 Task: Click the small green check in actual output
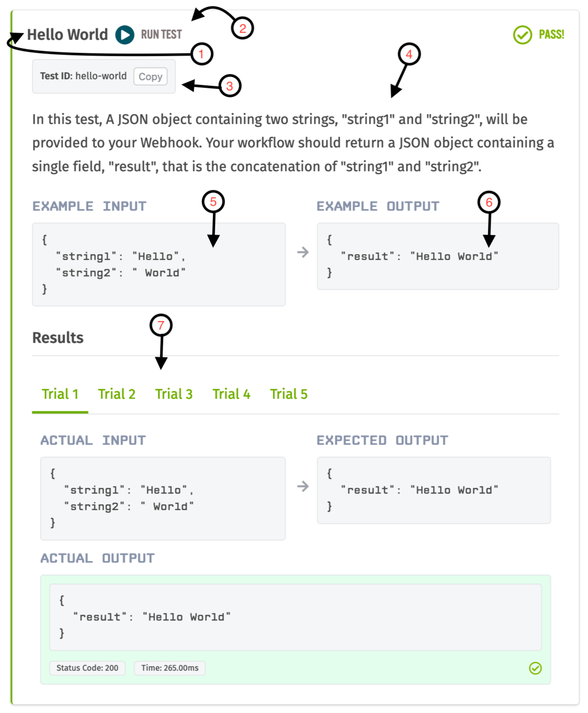pyautogui.click(x=535, y=668)
